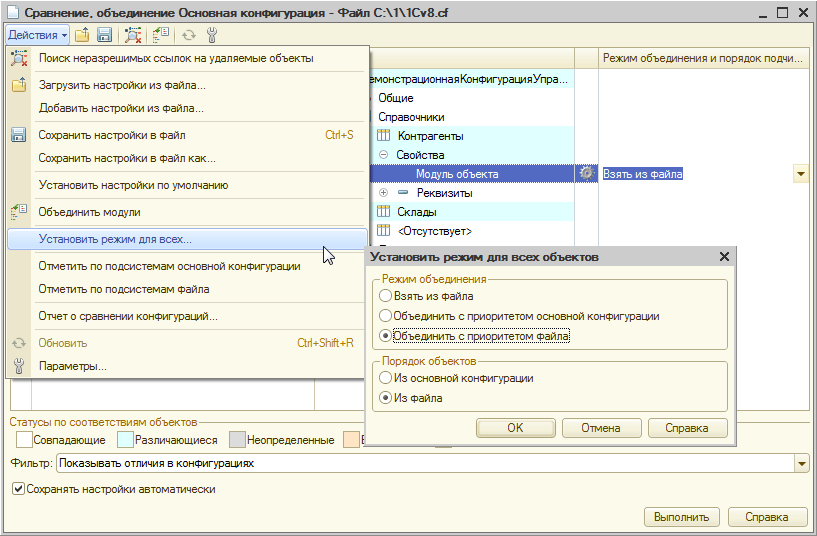Screen dimensions: 817x536
Task: Click the document icon in the title bar
Action: pos(14,13)
